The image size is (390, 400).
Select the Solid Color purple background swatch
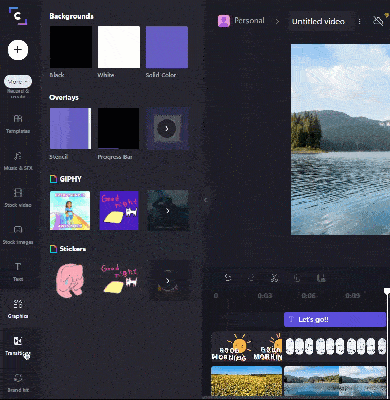(167, 47)
